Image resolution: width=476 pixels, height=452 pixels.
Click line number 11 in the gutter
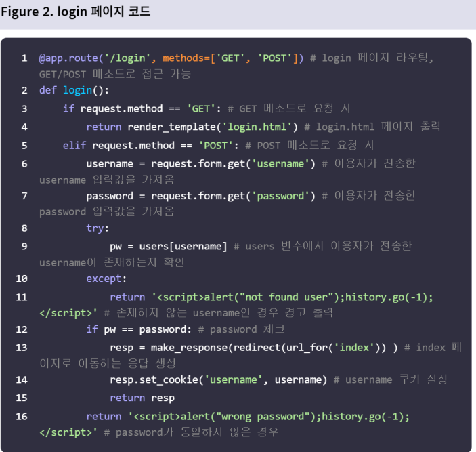(x=22, y=297)
